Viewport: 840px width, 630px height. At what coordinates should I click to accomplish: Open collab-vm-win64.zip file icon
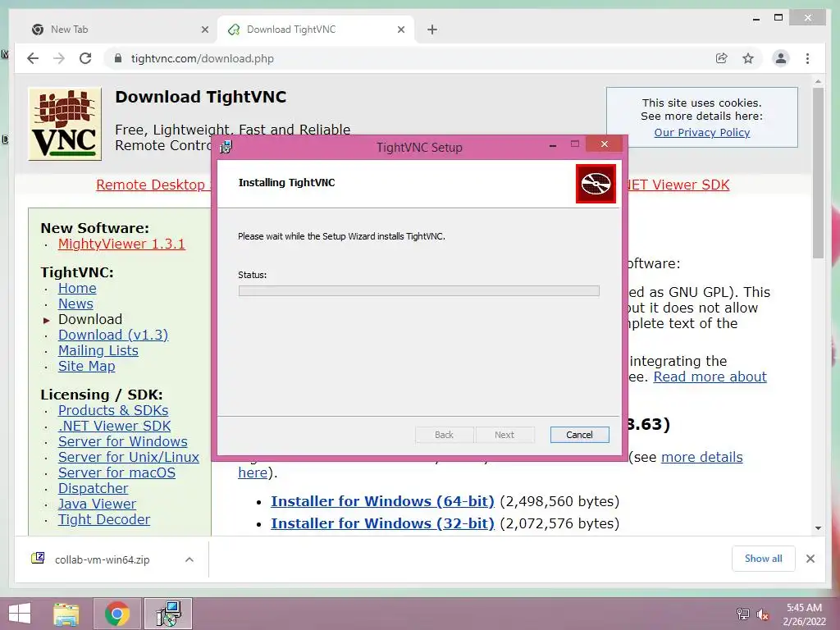pyautogui.click(x=38, y=559)
